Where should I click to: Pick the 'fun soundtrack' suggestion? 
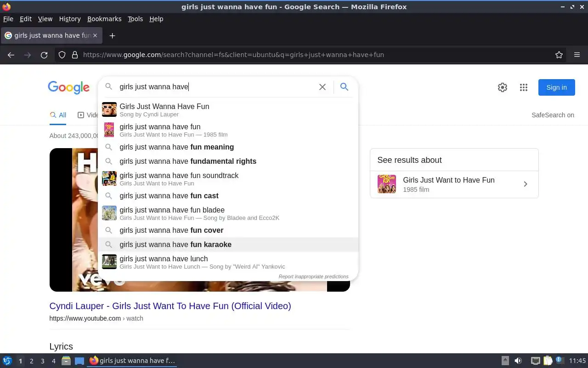[228, 178]
